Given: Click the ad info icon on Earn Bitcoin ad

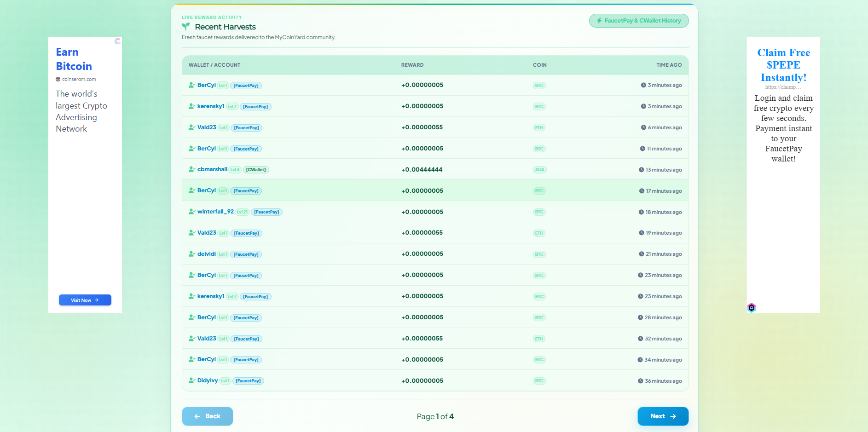Looking at the screenshot, I should click(118, 41).
